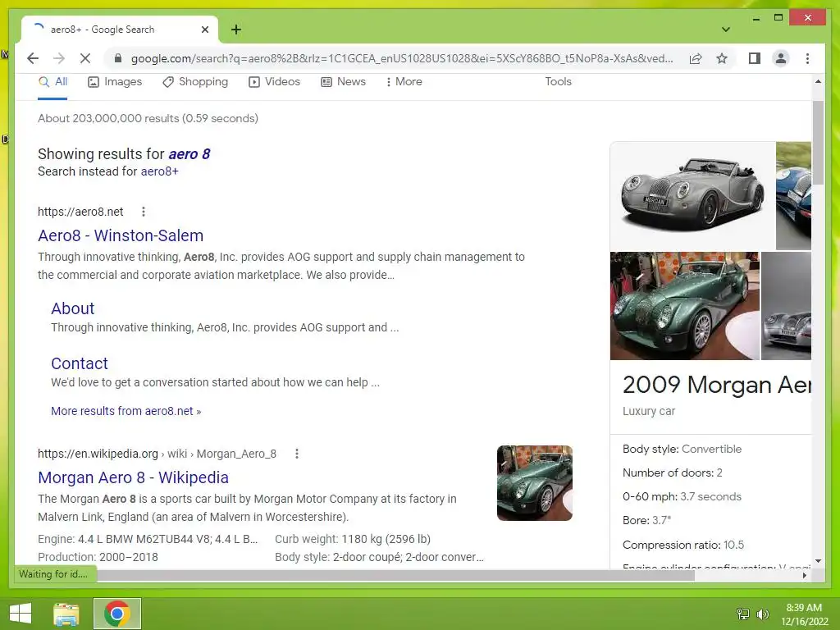
Task: Click the 0-60 mph label
Action: point(650,496)
